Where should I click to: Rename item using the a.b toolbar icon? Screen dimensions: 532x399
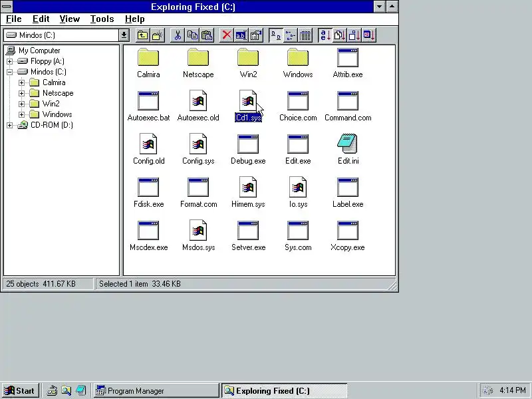tap(241, 35)
